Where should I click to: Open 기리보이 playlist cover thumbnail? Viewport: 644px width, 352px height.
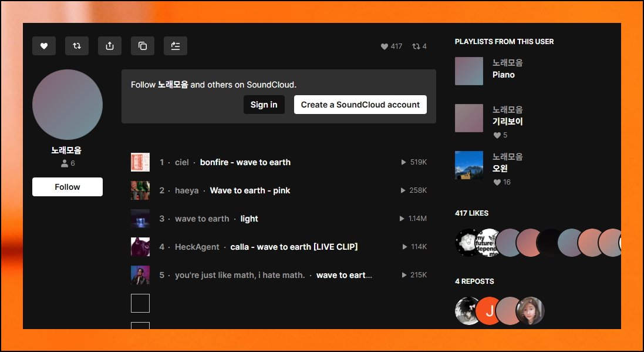point(469,118)
